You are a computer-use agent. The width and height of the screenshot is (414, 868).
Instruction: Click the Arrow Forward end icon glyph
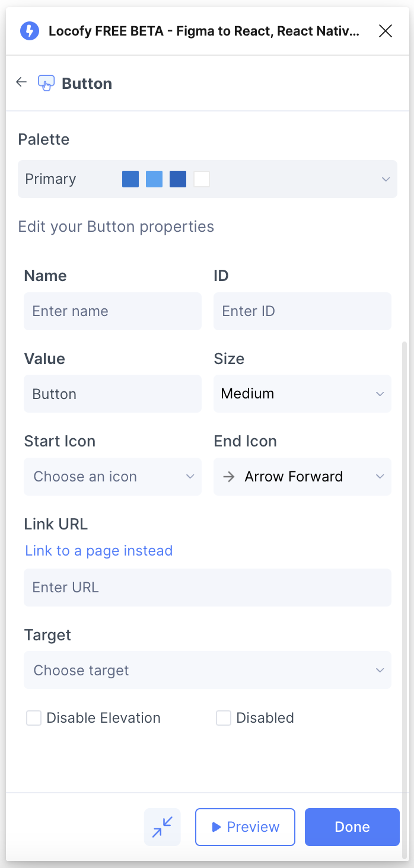[228, 477]
